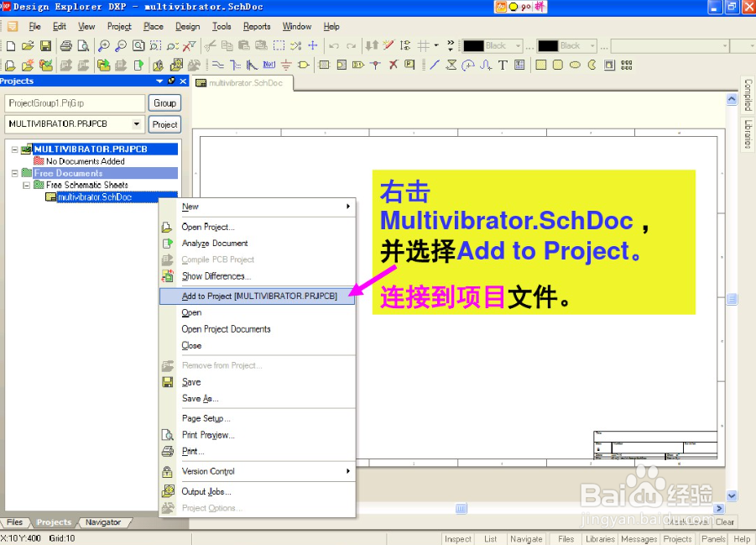Click the horizontal scrollbar right arrow
The width and height of the screenshot is (756, 545).
(x=719, y=508)
